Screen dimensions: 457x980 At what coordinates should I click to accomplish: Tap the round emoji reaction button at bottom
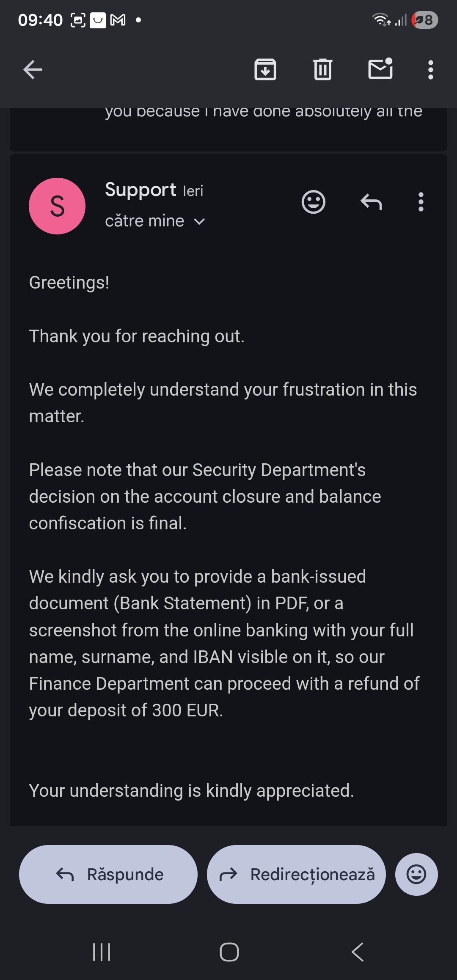416,874
